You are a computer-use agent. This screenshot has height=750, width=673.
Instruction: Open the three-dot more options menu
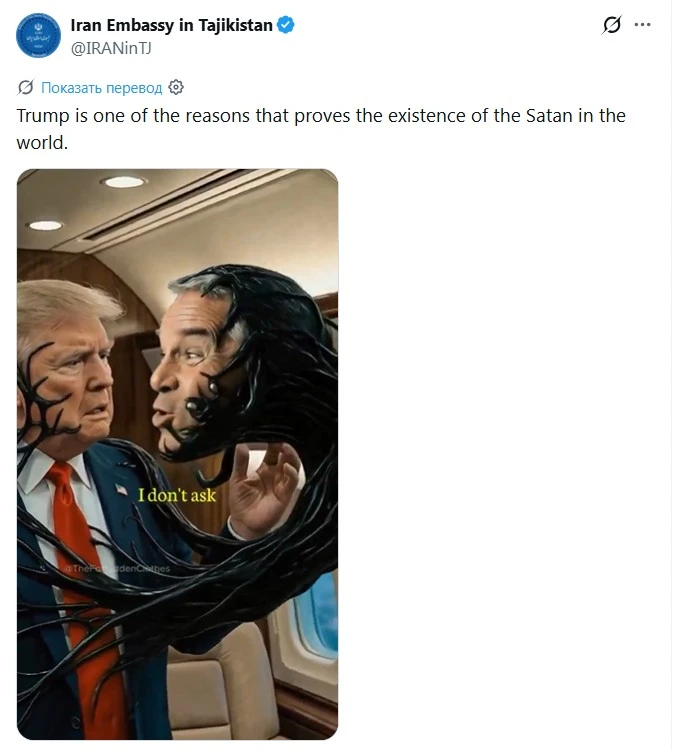click(642, 24)
